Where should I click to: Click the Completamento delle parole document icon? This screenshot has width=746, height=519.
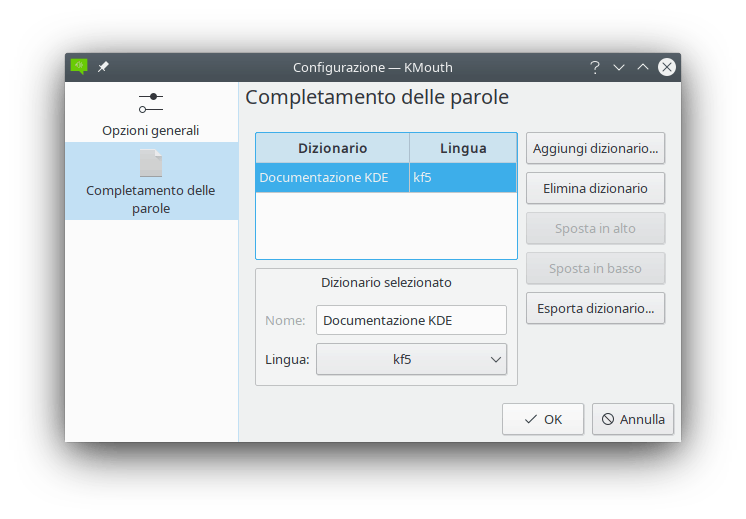151,163
